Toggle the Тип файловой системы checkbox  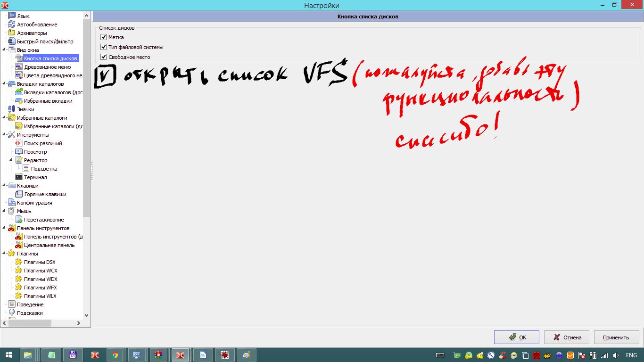coord(104,47)
